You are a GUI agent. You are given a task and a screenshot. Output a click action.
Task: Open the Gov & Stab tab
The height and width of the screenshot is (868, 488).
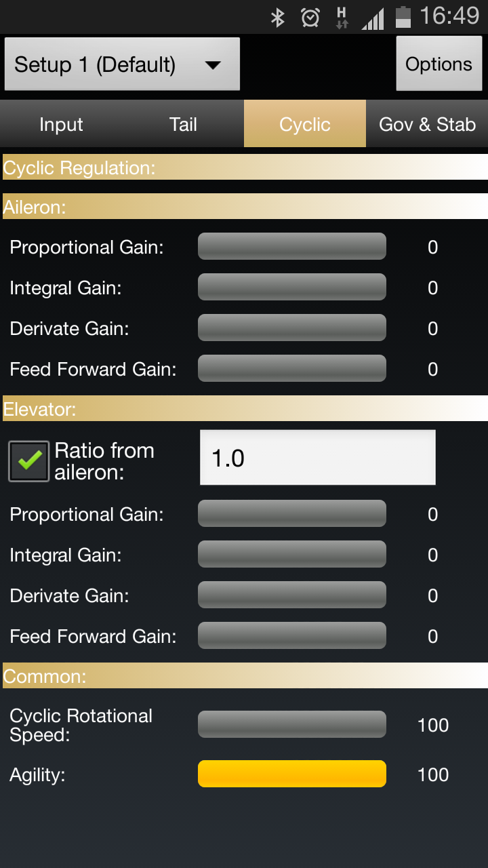click(x=427, y=124)
